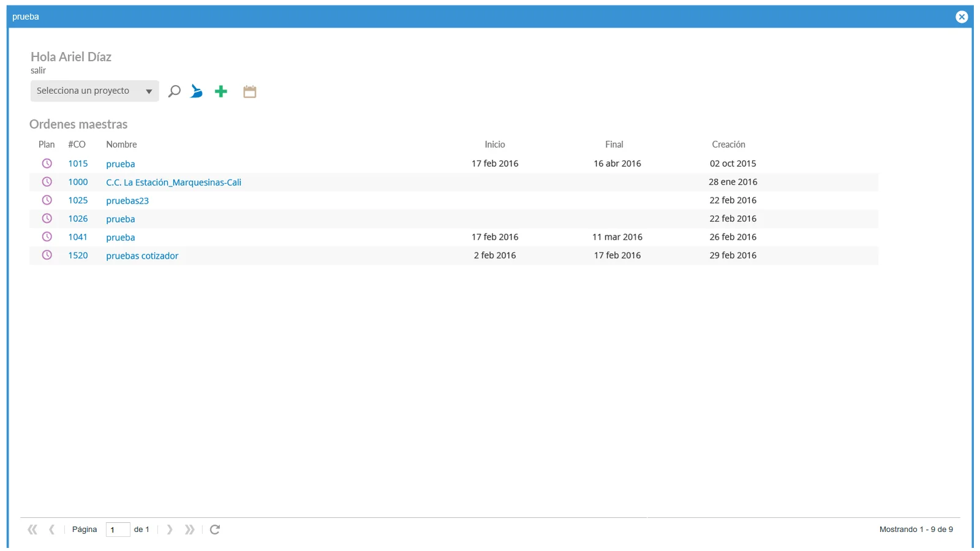This screenshot has height=551, width=980.
Task: Open the 'Selecciona un proyecto' dropdown
Action: tap(95, 91)
